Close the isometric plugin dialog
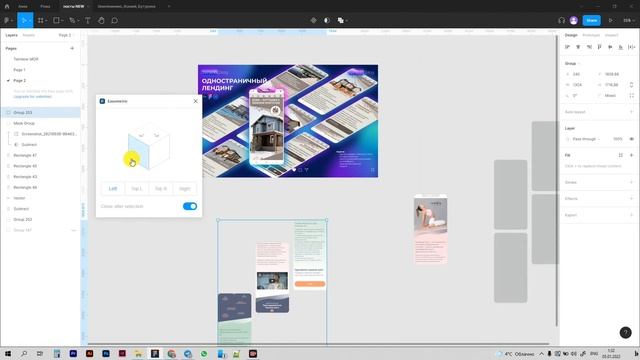This screenshot has height=360, width=640. point(196,101)
